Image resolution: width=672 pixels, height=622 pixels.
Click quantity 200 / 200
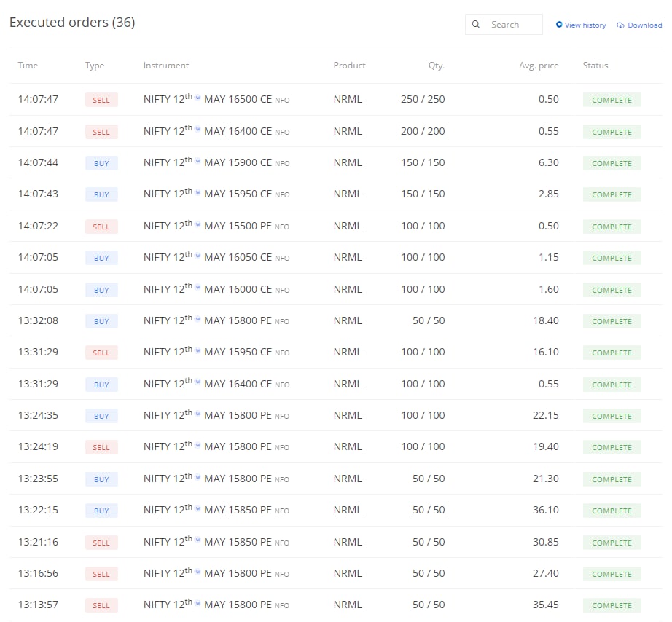click(423, 131)
